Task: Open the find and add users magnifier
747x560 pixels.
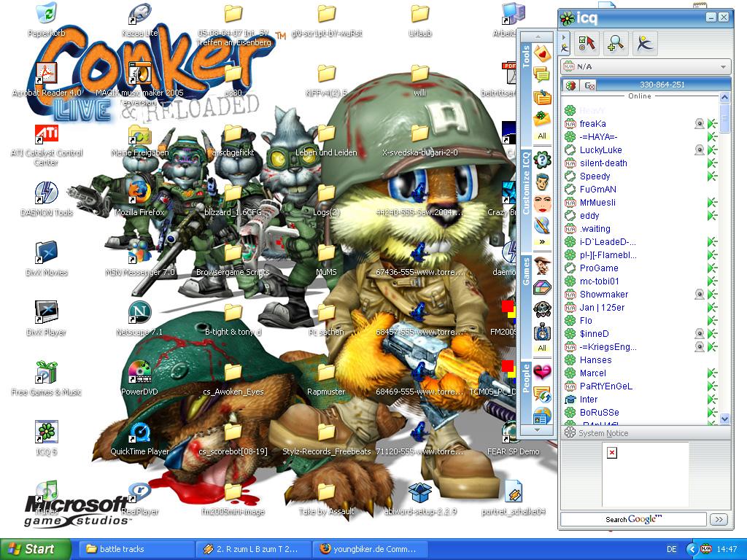Action: pos(616,44)
